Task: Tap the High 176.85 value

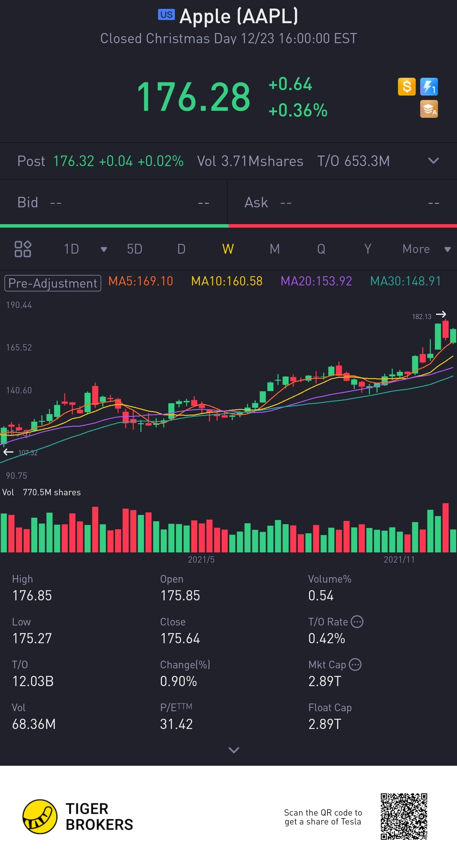Action: pos(32,595)
